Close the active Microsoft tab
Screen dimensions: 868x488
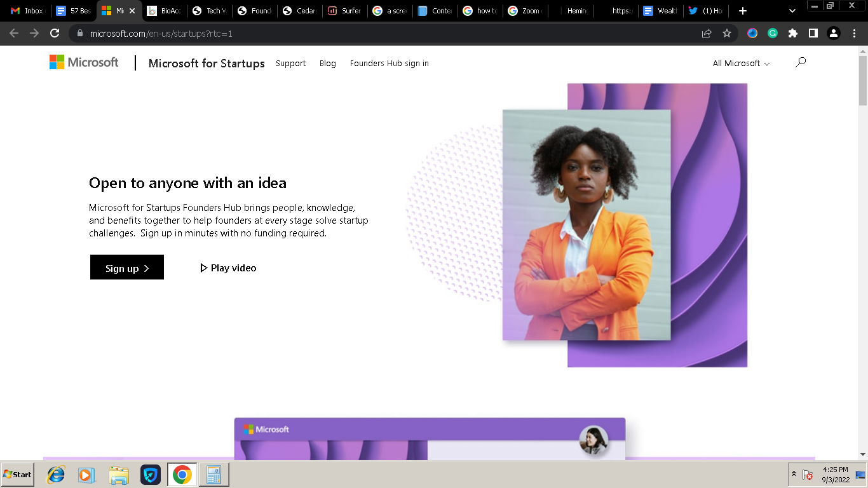(x=132, y=11)
